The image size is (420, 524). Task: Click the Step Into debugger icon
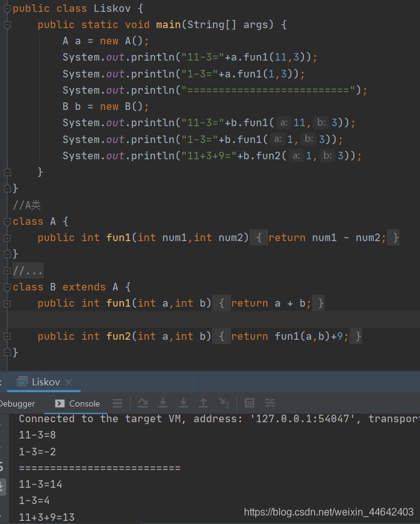[x=163, y=403]
